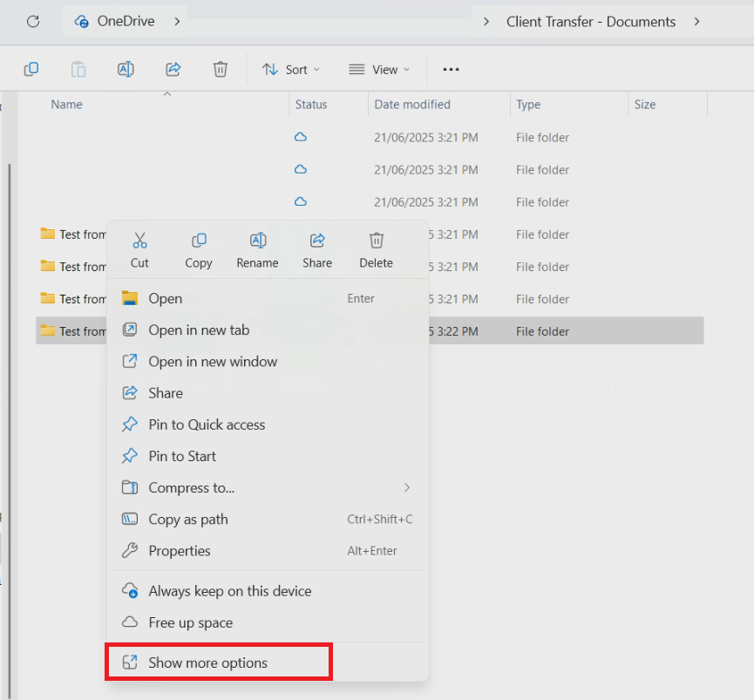Click the toolbar Delete trash icon
Image resolution: width=754 pixels, height=700 pixels.
point(221,70)
